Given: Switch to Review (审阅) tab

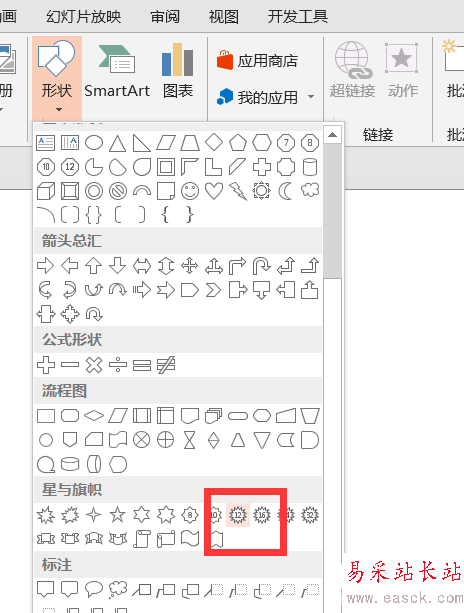Looking at the screenshot, I should pyautogui.click(x=165, y=16).
